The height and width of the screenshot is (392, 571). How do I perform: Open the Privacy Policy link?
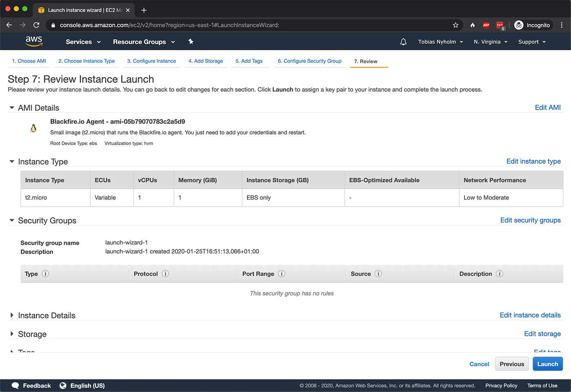pos(501,385)
